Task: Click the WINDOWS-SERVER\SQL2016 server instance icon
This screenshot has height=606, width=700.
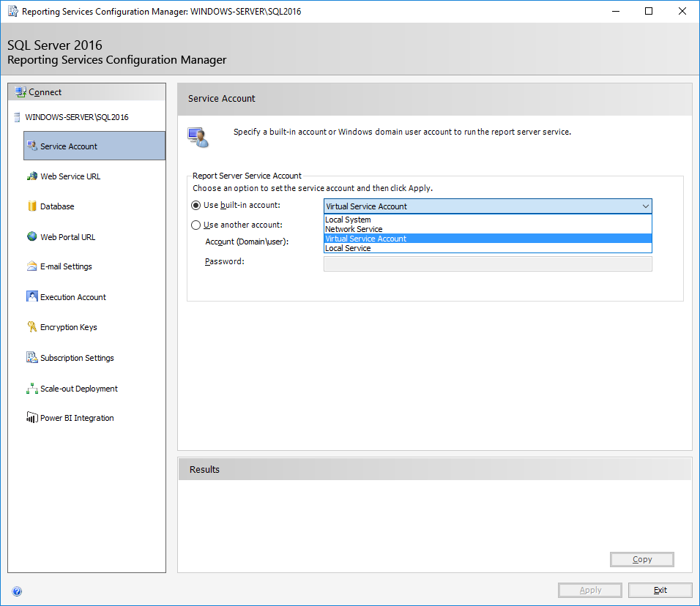Action: (17, 117)
